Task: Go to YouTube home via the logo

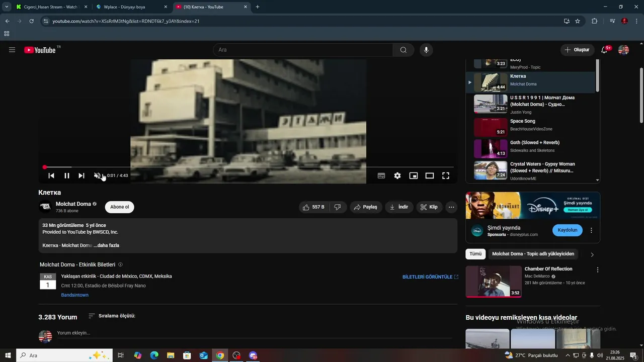Action: [40, 50]
